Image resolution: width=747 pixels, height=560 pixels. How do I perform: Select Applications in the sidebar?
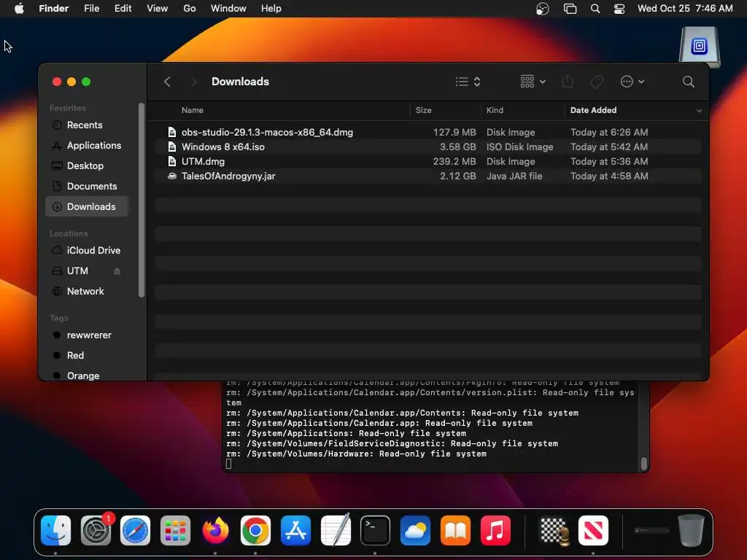click(x=87, y=146)
